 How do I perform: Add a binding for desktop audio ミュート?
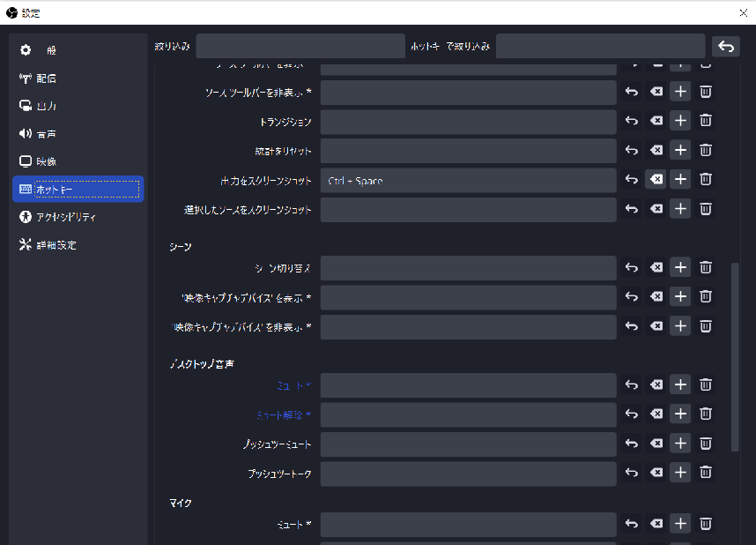tap(679, 384)
